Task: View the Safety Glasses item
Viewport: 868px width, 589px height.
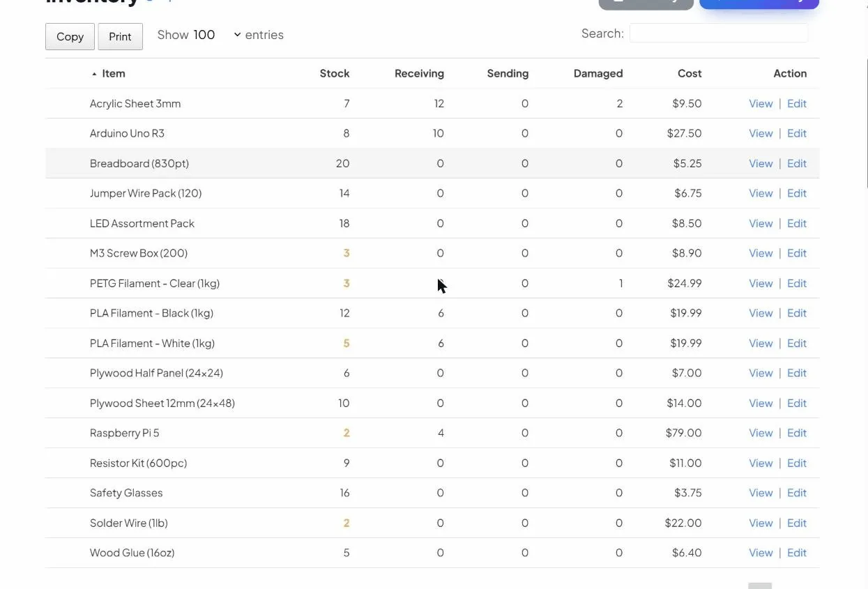Action: (x=761, y=493)
